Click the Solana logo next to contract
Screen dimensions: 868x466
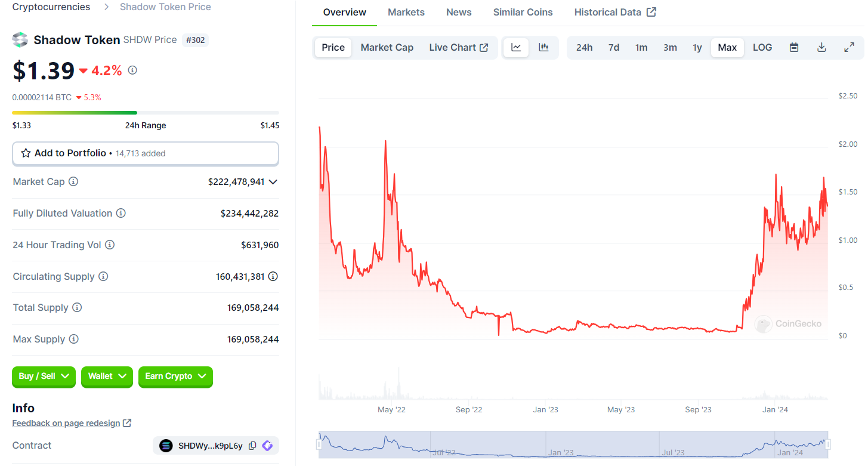pyautogui.click(x=267, y=445)
